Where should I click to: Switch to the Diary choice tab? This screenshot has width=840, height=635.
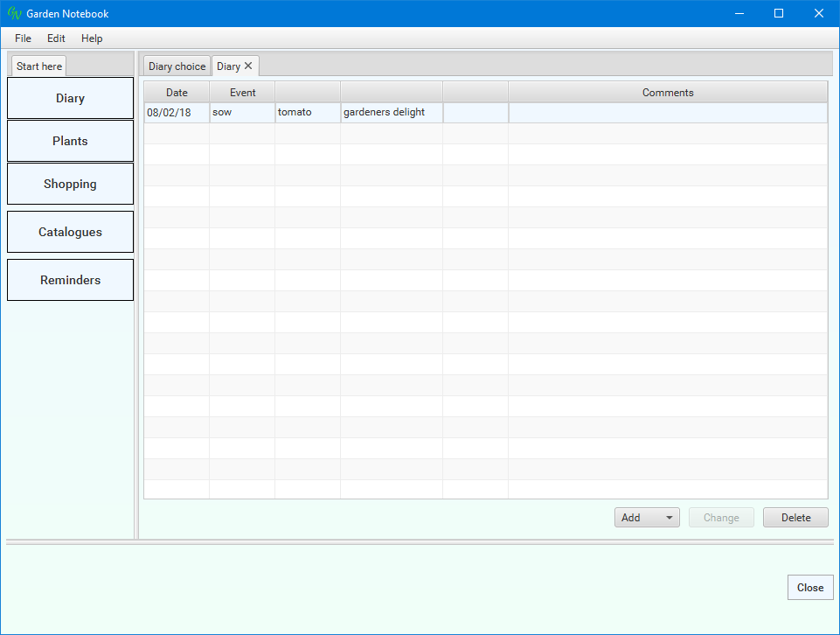coord(177,66)
